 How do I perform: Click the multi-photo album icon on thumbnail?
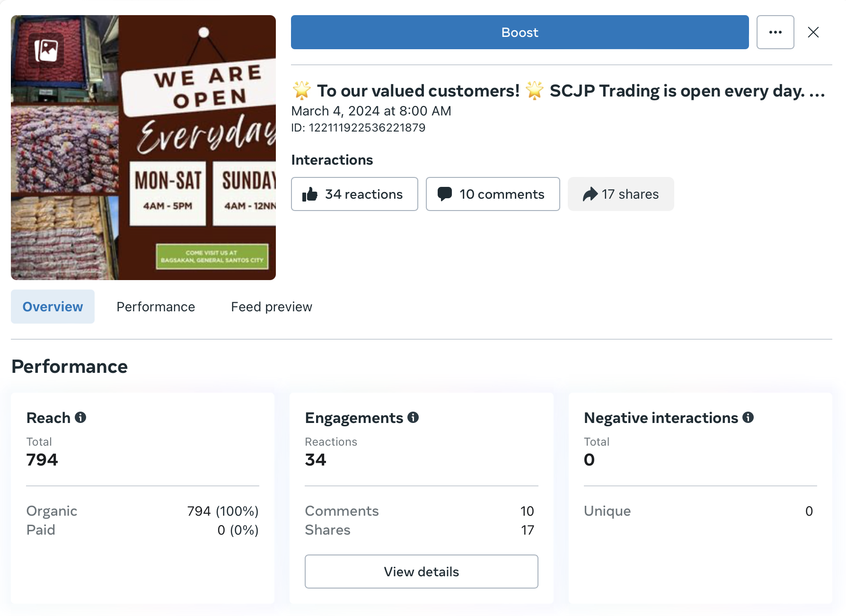click(46, 50)
